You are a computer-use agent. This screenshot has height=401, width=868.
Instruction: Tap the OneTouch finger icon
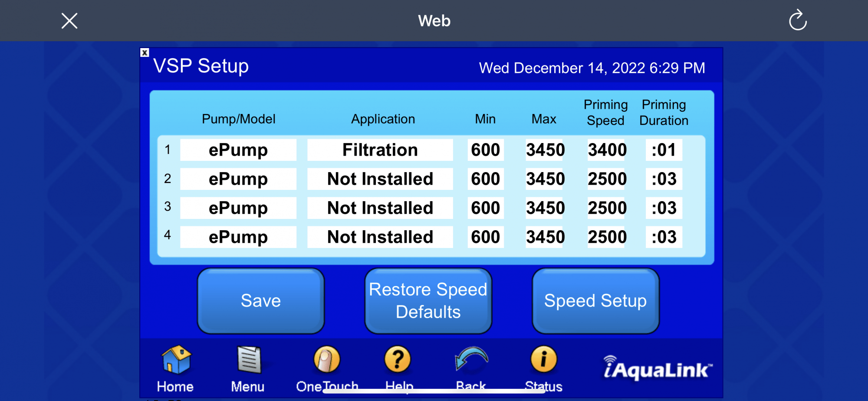(326, 359)
